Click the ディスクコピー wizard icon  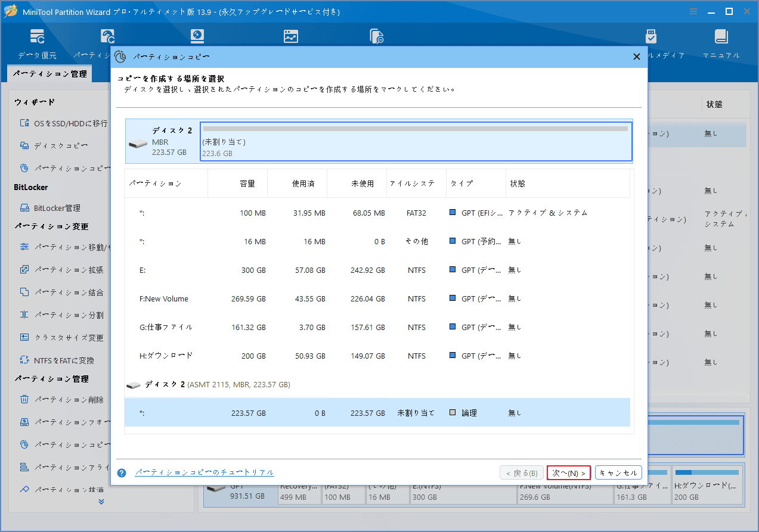pyautogui.click(x=24, y=145)
